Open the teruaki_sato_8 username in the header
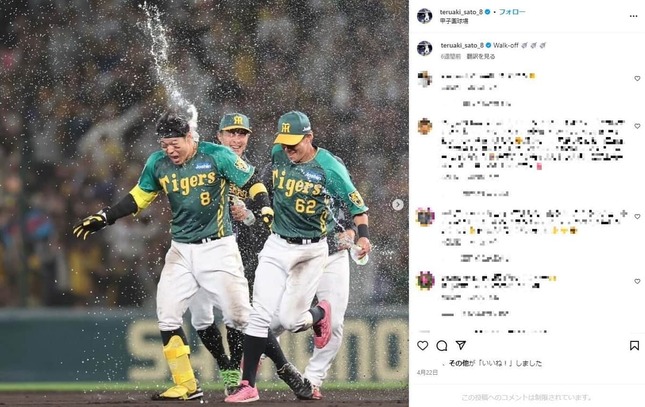 (x=461, y=12)
